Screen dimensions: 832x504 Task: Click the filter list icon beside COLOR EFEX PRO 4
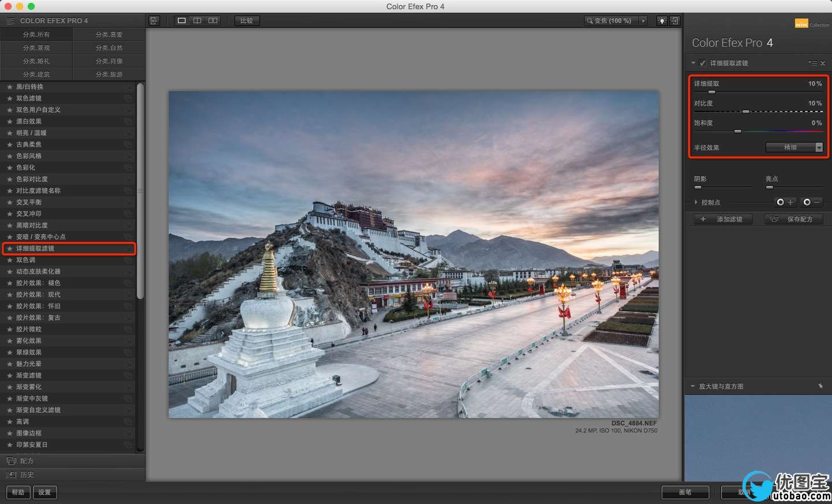[10, 21]
